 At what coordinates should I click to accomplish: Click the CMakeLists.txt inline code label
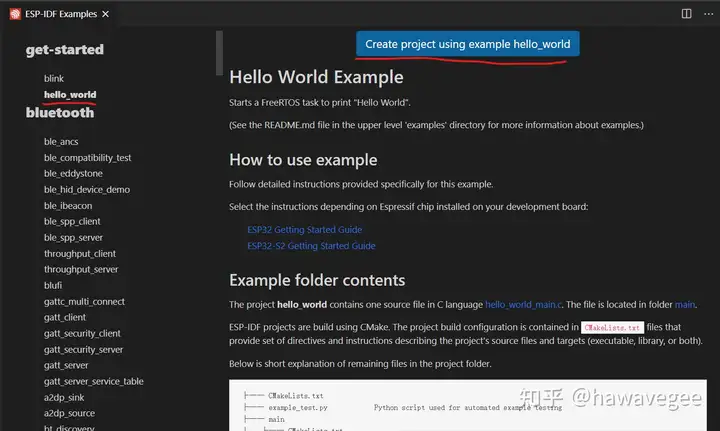click(612, 327)
